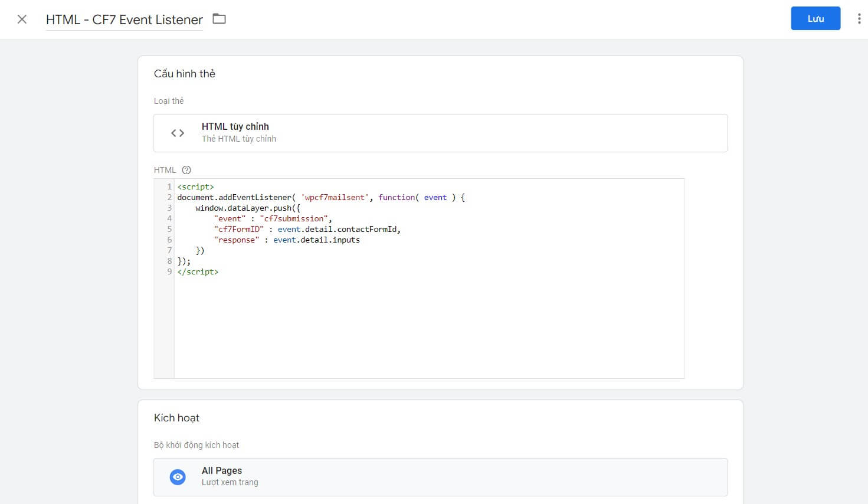This screenshot has height=504, width=868.
Task: Click the Bộ khởi động kích hoạt label
Action: [196, 445]
